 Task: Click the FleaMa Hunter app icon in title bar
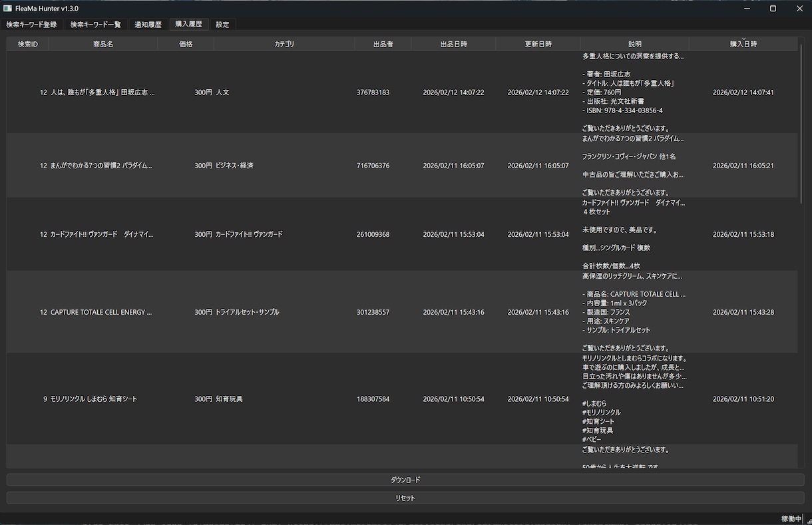7,9
